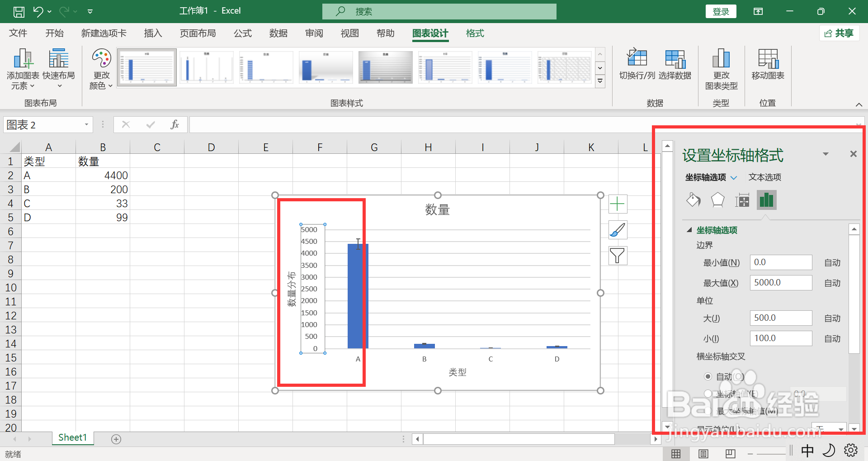This screenshot has width=868, height=461.
Task: Switch to Text Options tab in pane
Action: pyautogui.click(x=764, y=177)
